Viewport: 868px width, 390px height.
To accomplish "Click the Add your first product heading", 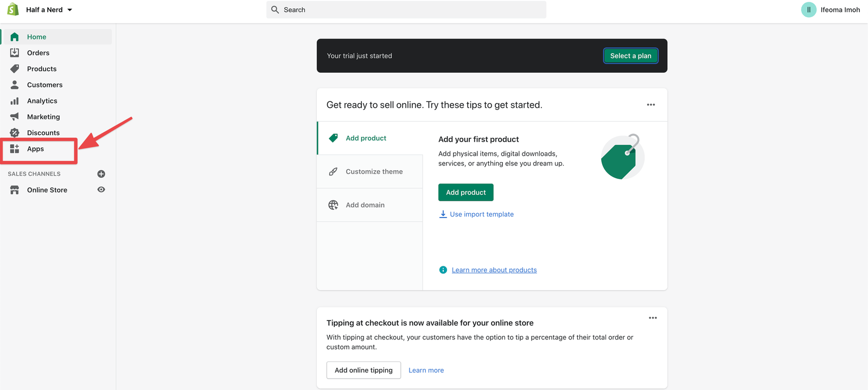I will (x=478, y=139).
